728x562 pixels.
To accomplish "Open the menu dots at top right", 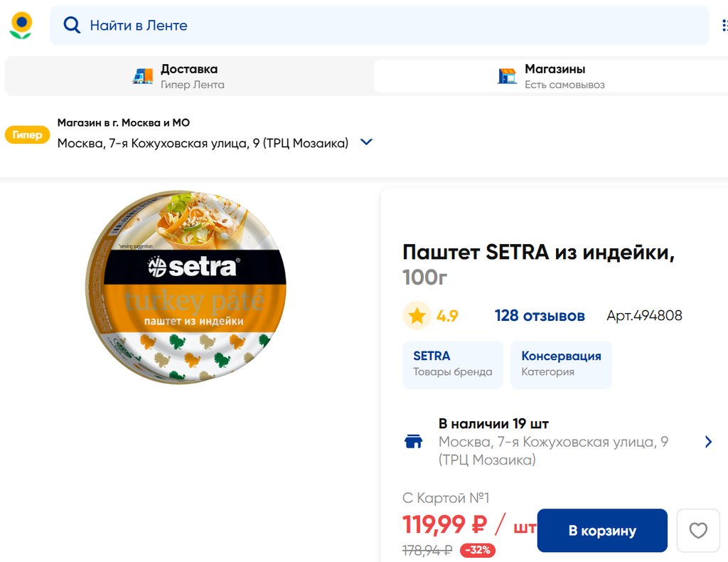I will [724, 26].
